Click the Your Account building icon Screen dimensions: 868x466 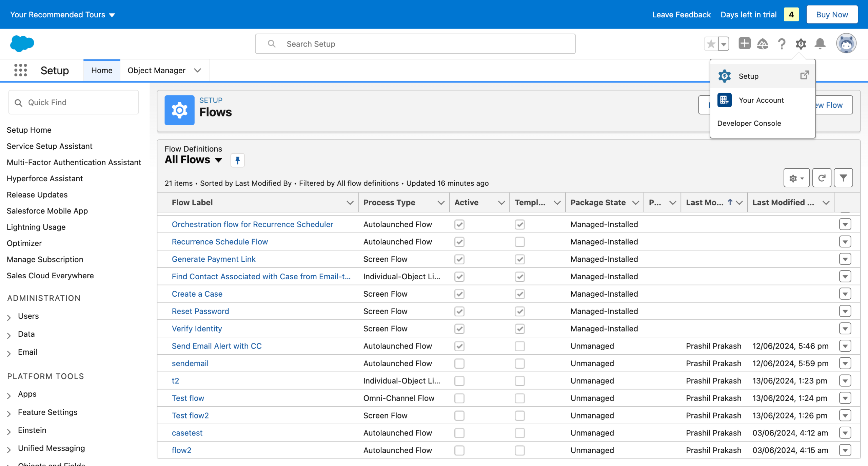(724, 100)
